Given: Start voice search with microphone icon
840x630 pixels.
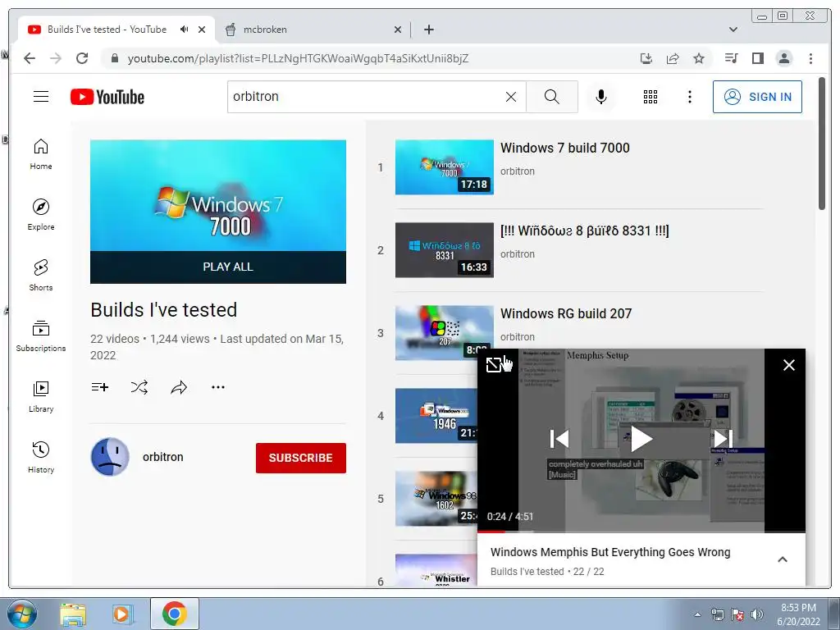Looking at the screenshot, I should pos(601,97).
